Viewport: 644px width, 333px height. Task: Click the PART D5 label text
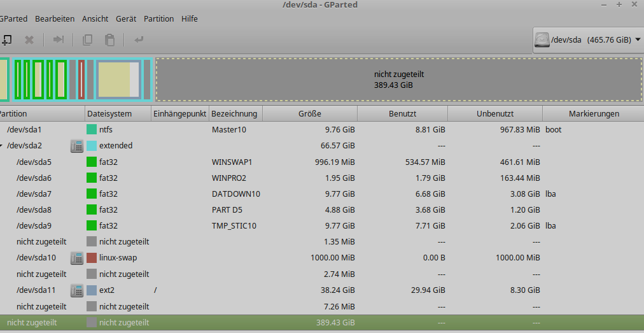(x=227, y=209)
